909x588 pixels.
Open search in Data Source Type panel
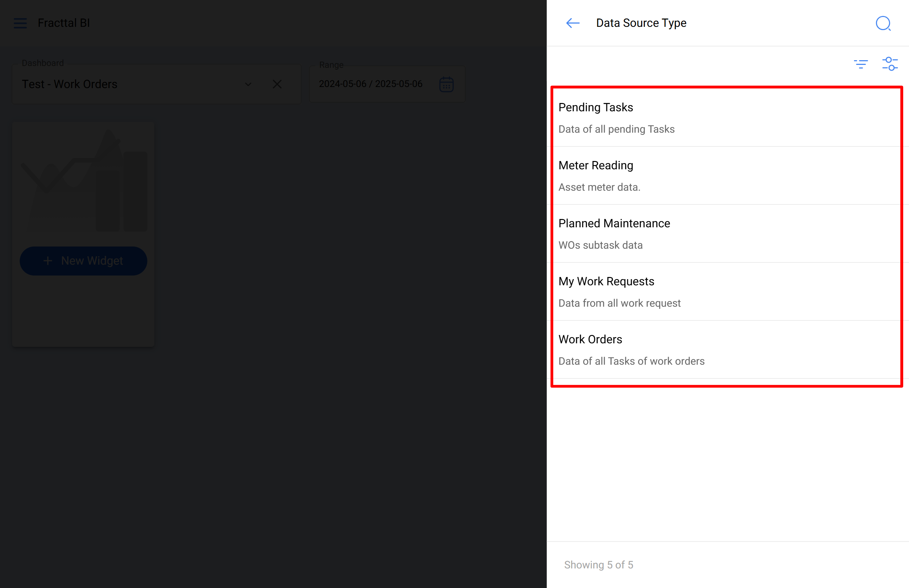pyautogui.click(x=883, y=23)
